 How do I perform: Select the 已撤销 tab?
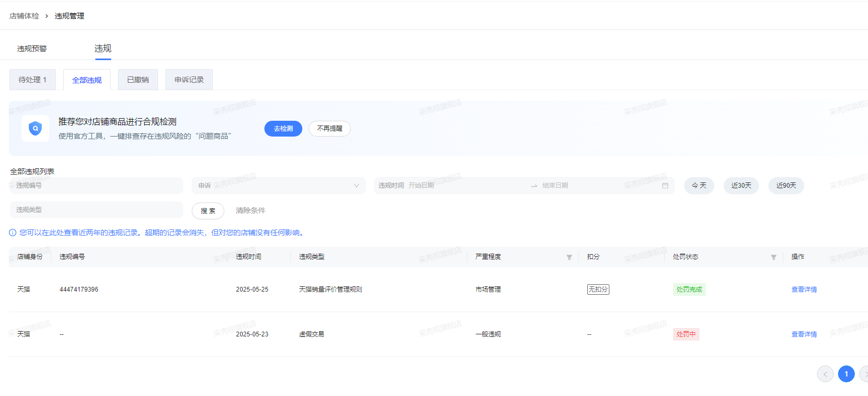click(138, 80)
